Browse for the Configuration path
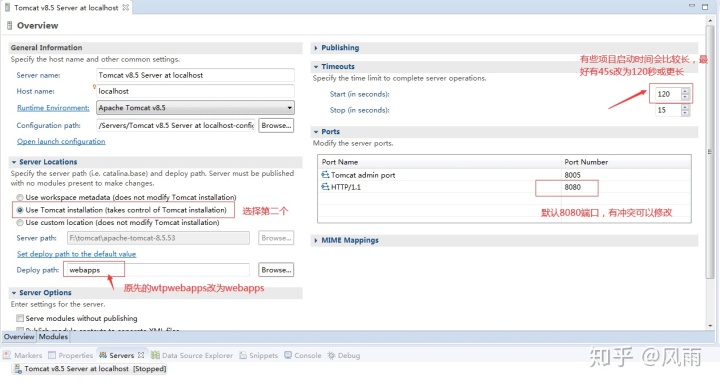Viewport: 720px width, 386px height. point(276,125)
